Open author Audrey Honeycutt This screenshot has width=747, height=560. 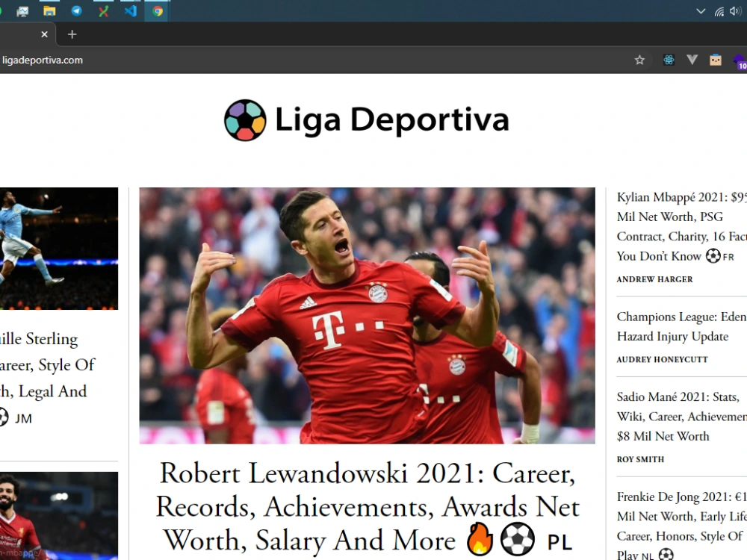pos(662,360)
